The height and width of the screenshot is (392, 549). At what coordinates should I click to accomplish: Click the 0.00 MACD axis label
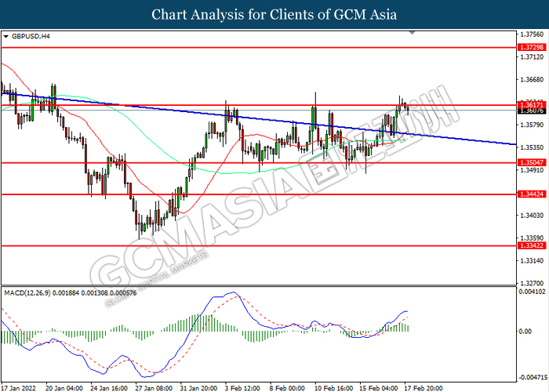point(525,332)
